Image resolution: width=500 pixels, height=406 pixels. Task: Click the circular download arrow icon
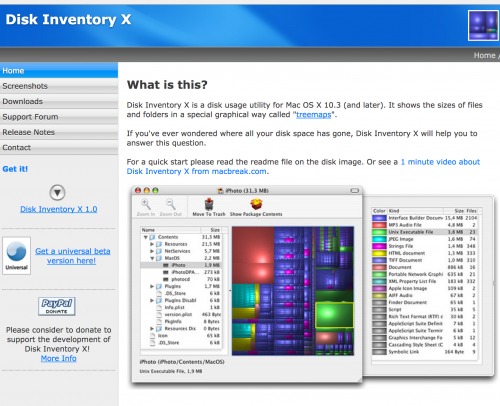[57, 192]
